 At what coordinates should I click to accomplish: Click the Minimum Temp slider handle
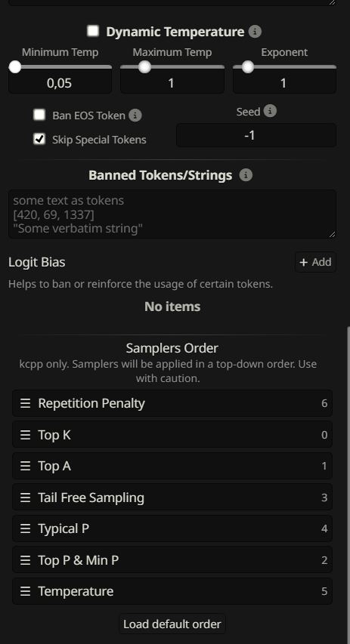[15, 66]
